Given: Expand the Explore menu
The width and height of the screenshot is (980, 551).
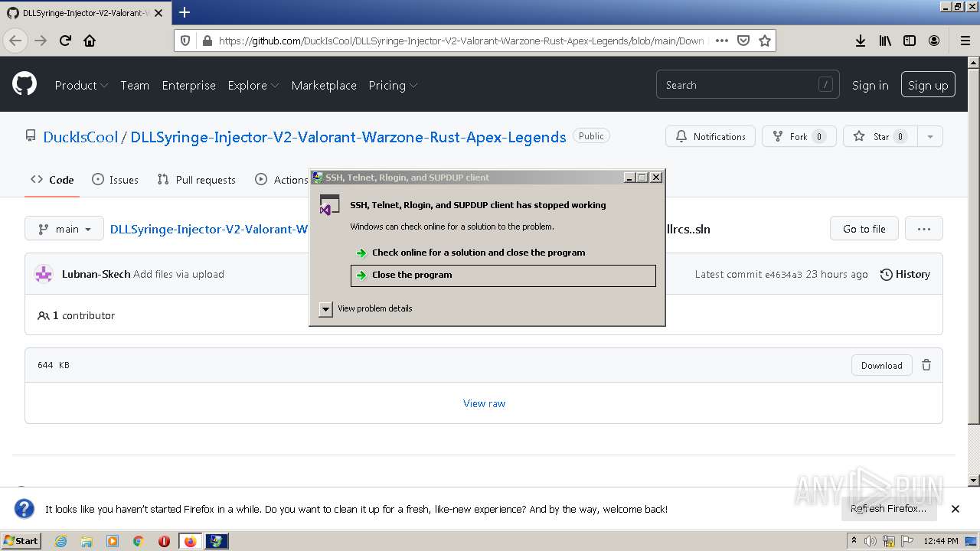Looking at the screenshot, I should pos(253,85).
